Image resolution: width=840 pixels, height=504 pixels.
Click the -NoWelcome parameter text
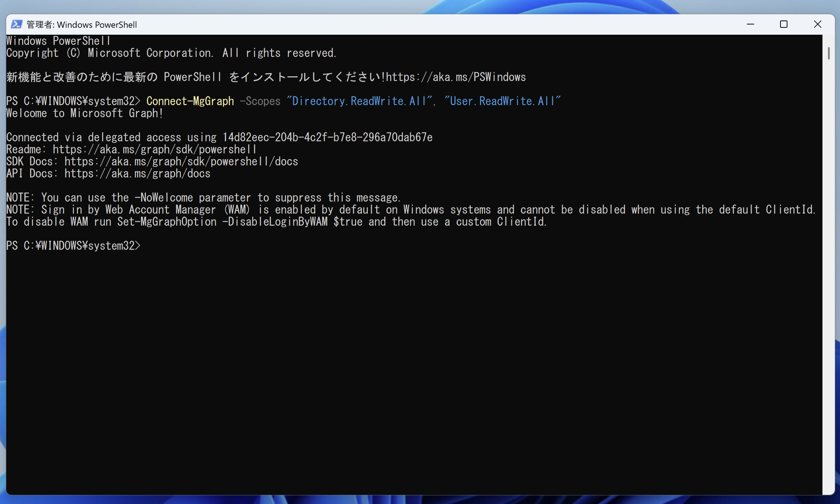tap(164, 198)
